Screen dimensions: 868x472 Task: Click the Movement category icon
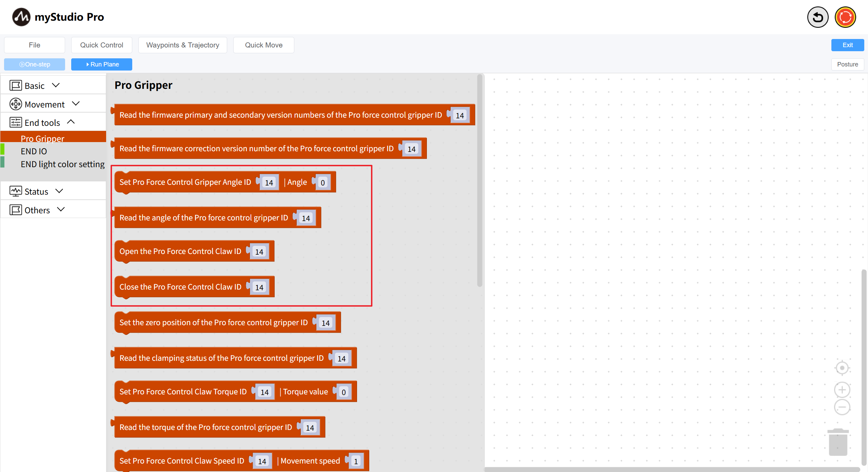[16, 104]
